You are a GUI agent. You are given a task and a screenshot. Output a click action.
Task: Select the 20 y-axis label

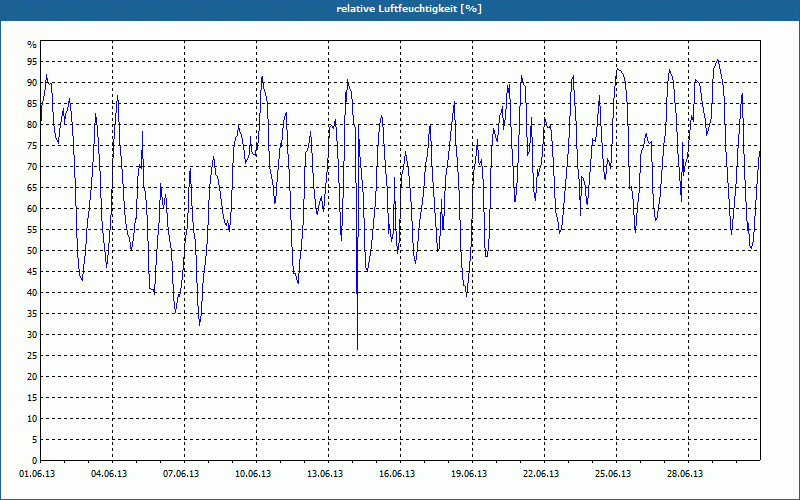[x=32, y=377]
